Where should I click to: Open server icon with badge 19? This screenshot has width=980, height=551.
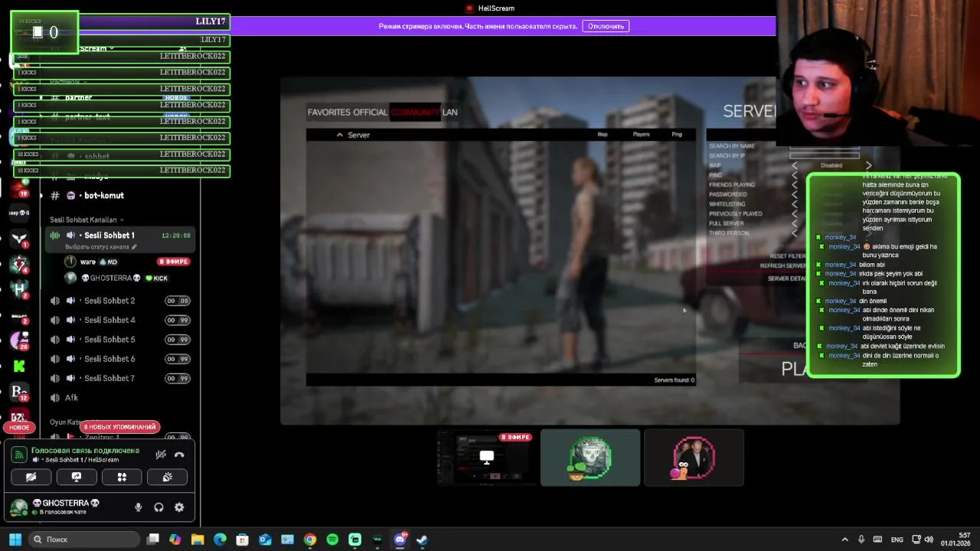pos(19,187)
